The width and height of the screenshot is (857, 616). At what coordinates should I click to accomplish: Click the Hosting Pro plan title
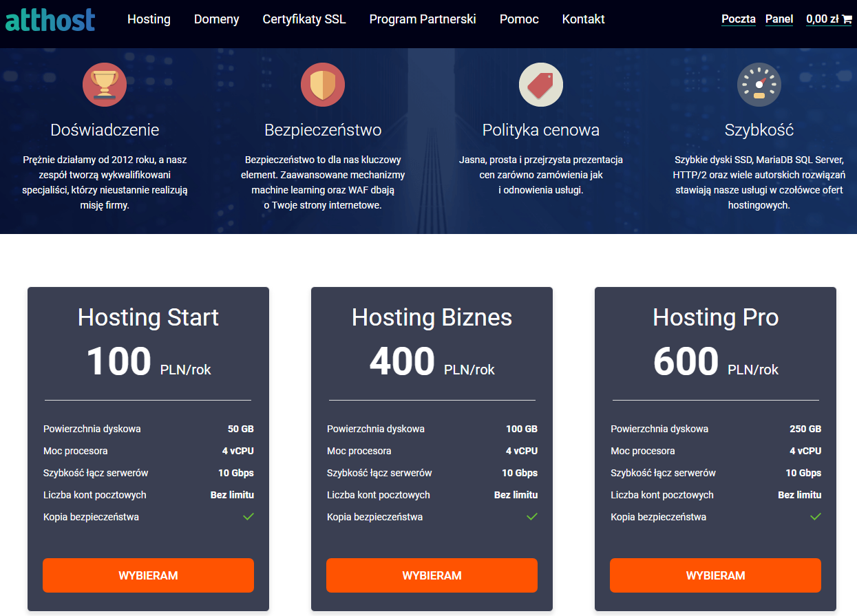[715, 317]
